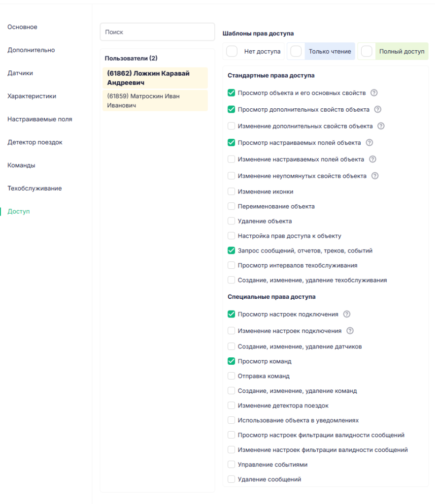The image size is (435, 504).
Task: Uncheck Просмотр команд permission
Action: [232, 361]
